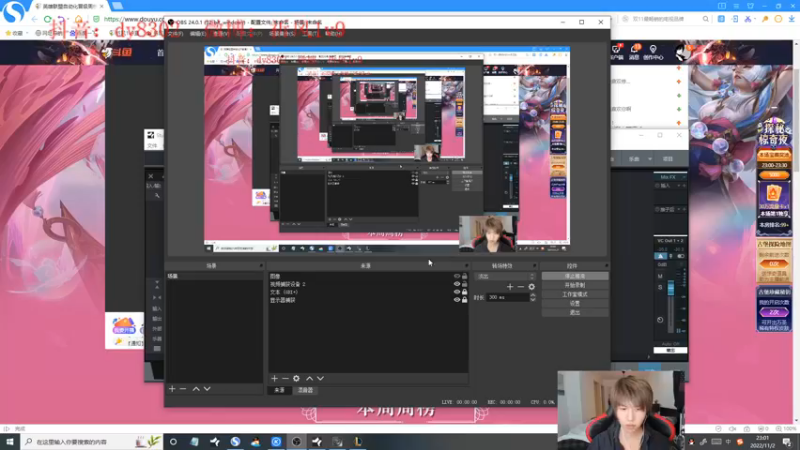Click browser refresh icon
800x450 pixels.
tap(47, 19)
